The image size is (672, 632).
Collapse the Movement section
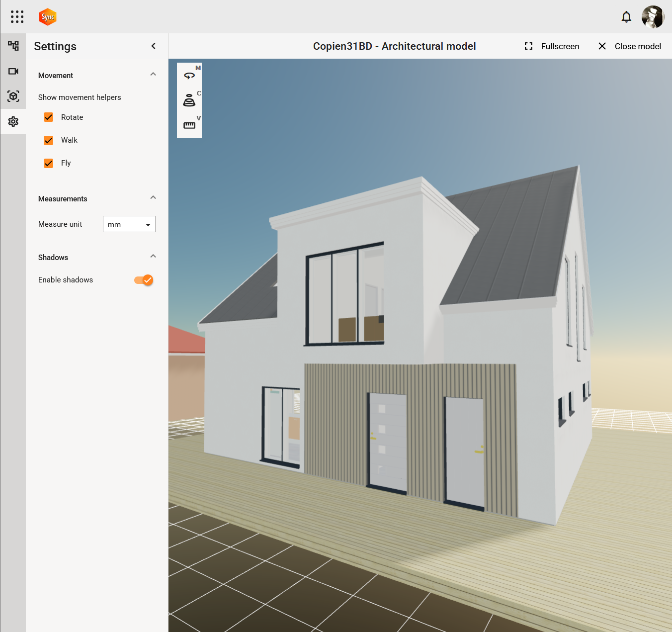153,75
